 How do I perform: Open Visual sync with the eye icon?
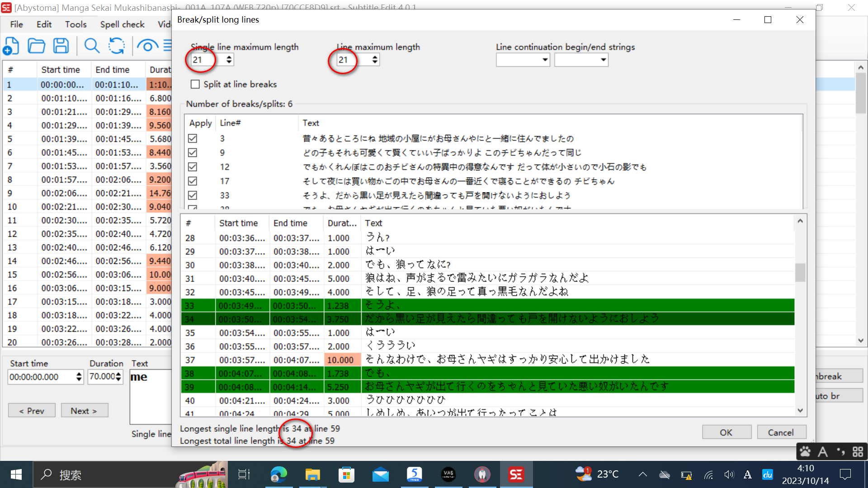coord(148,46)
